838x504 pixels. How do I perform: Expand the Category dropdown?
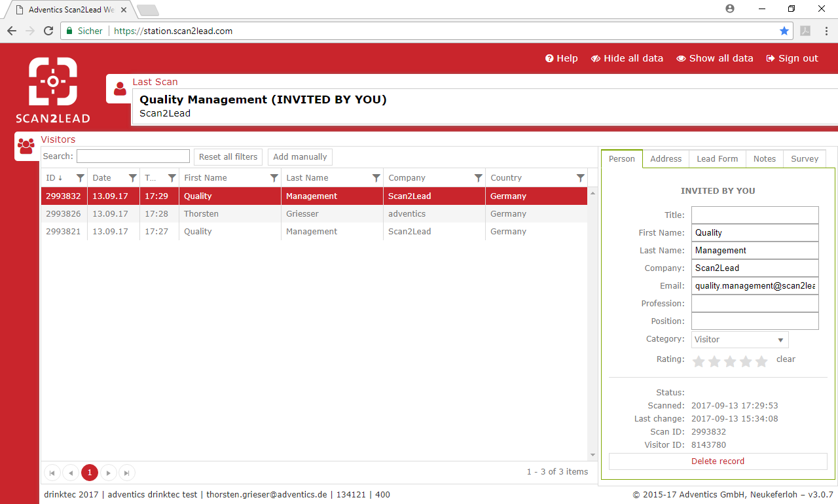click(740, 340)
